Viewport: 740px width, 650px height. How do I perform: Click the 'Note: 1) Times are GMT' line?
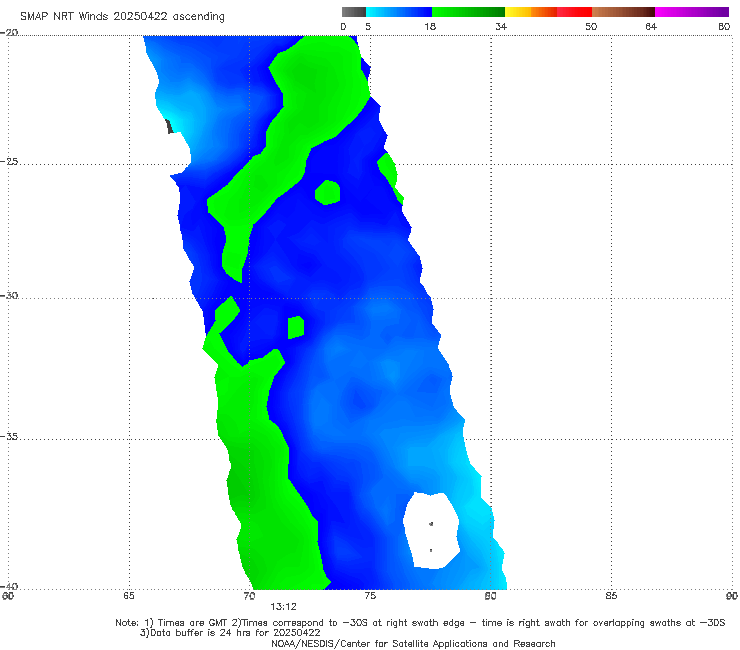(x=420, y=623)
